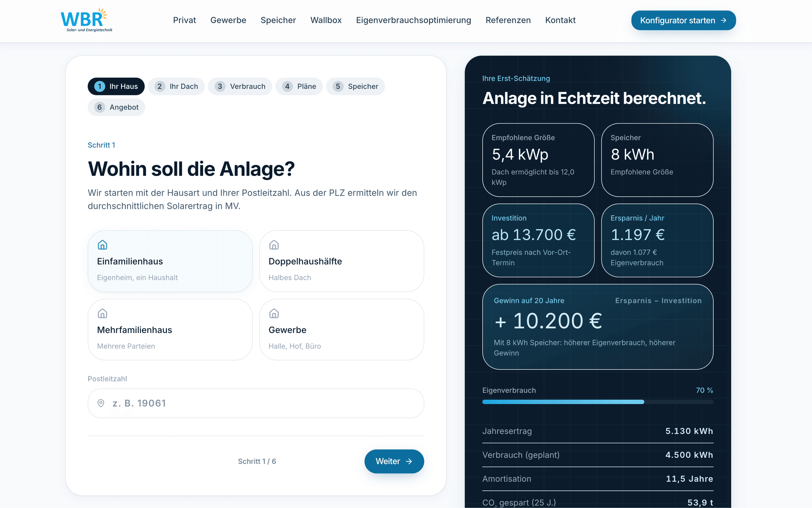
Task: Focus the Postleitzahl input field
Action: pos(256,403)
